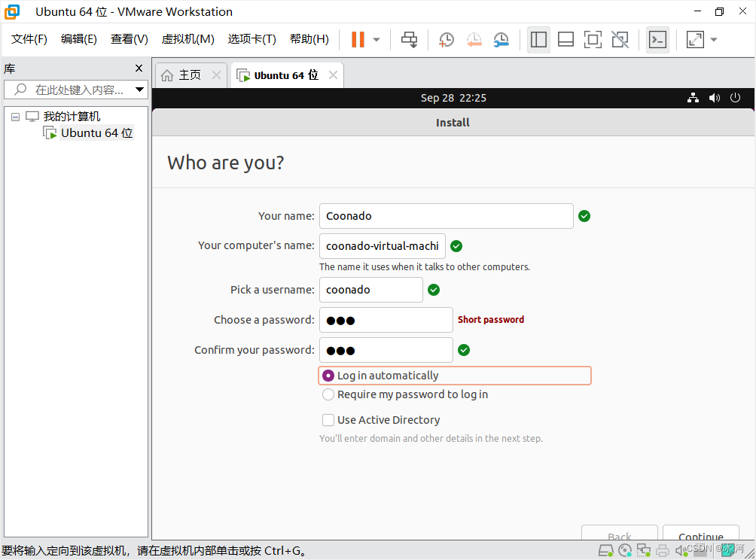Click the green check beside the computer's name field
The width and height of the screenshot is (756, 560).
(x=456, y=246)
